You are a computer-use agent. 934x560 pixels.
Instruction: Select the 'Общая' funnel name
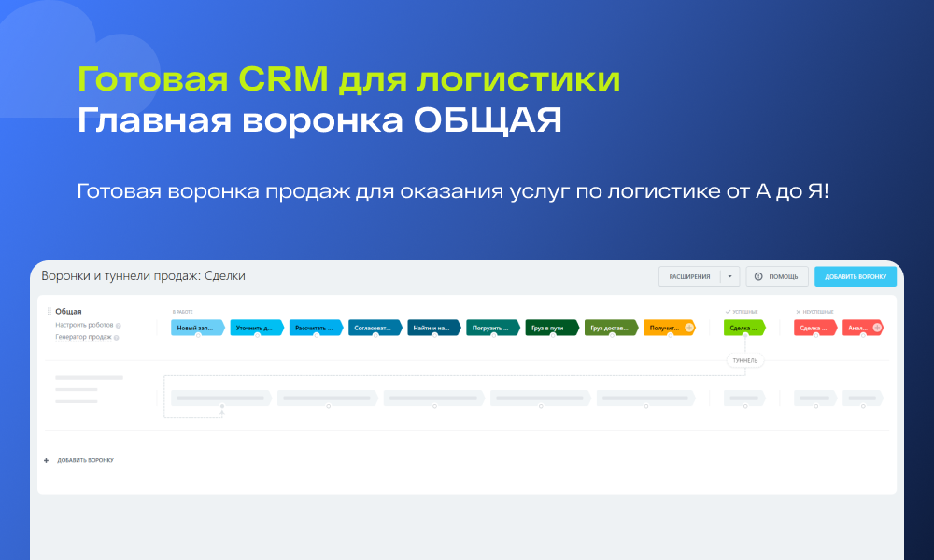pos(68,311)
